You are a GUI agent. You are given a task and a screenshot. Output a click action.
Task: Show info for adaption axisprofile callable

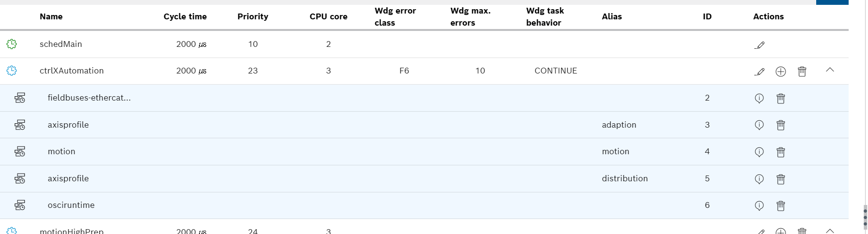coord(759,125)
